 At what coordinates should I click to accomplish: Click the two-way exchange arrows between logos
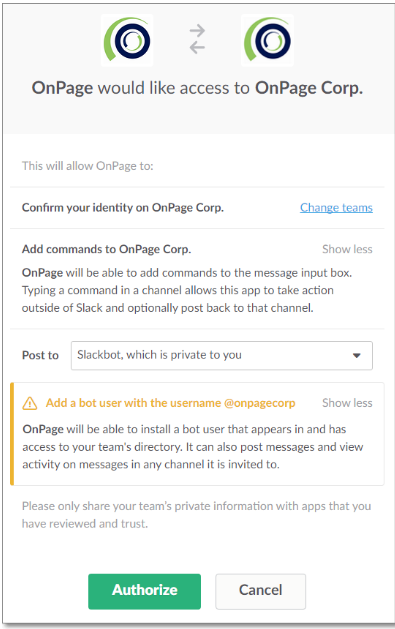point(197,39)
